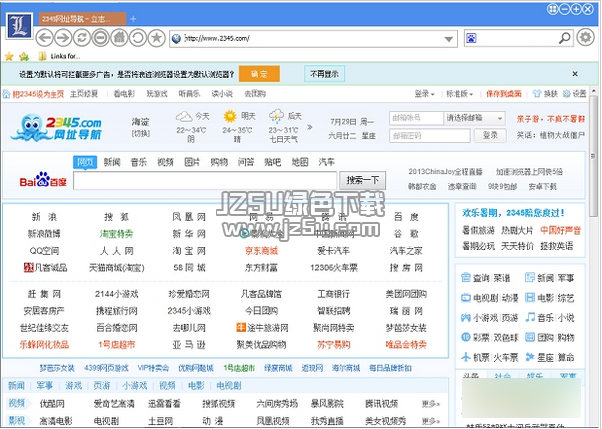Click the stop loading icon
Image resolution: width=602 pixels, height=429 pixels.
[x=101, y=38]
